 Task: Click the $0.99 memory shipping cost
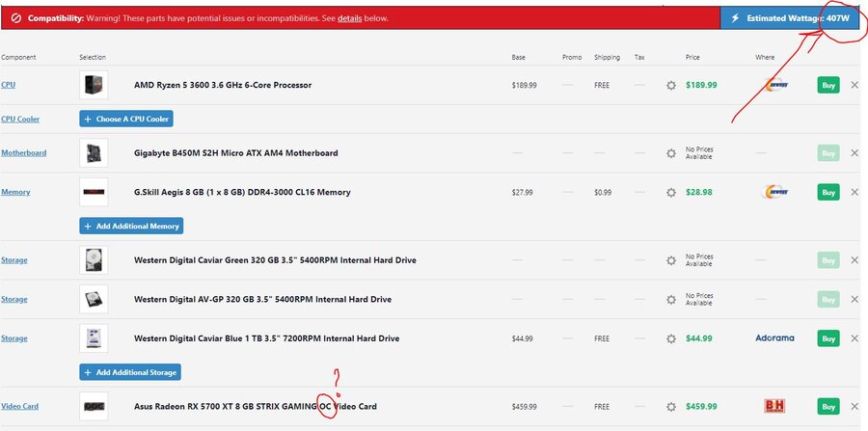pos(603,193)
